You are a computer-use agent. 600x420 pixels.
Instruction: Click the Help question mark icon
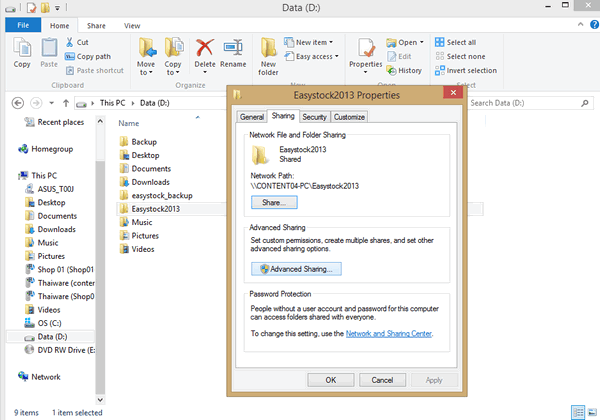(594, 24)
